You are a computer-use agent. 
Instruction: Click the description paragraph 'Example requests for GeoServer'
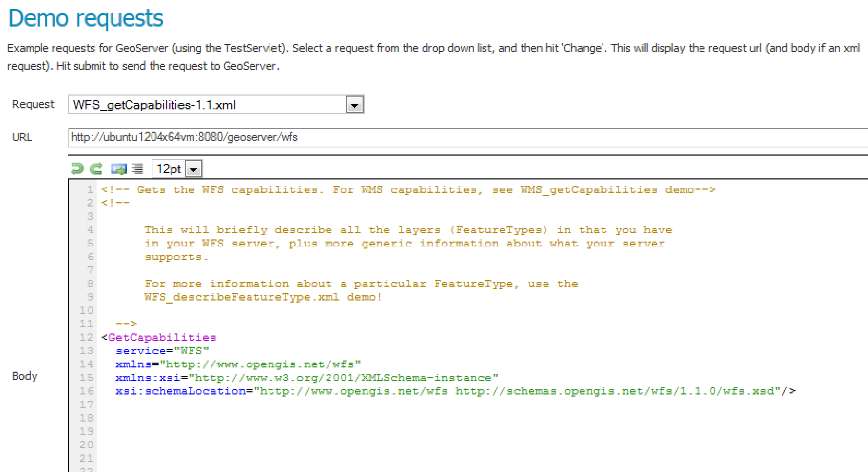433,57
